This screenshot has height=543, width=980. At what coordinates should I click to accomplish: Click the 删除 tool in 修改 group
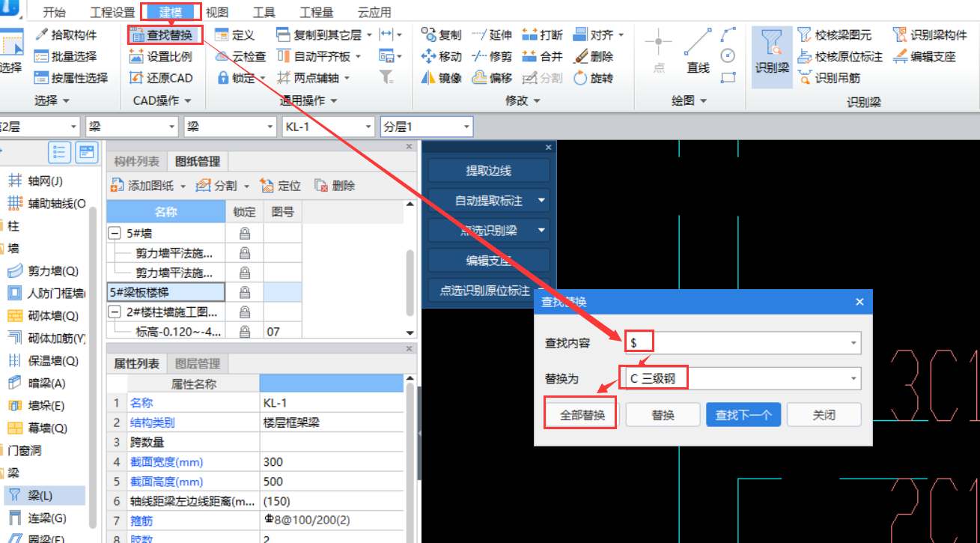point(594,56)
